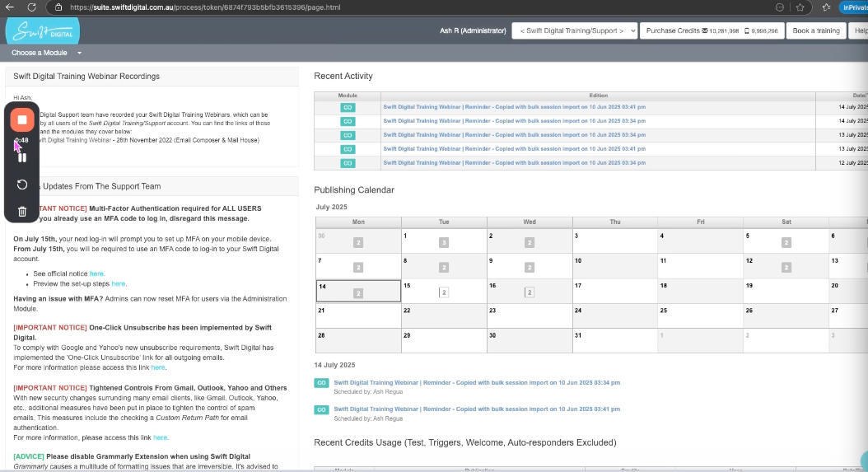This screenshot has height=472, width=868.
Task: Click the CO badge beside the 03:34 pm scheduled item
Action: [x=322, y=383]
